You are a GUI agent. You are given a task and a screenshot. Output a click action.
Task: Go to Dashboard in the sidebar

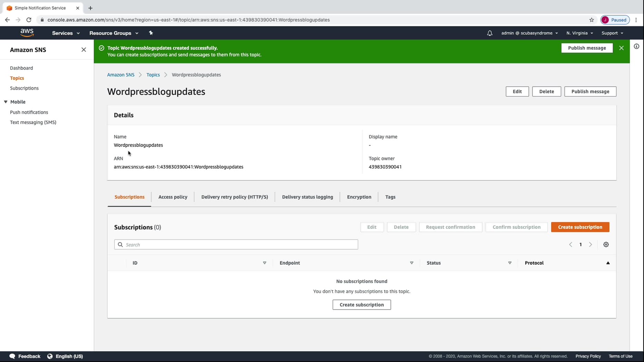[21, 68]
